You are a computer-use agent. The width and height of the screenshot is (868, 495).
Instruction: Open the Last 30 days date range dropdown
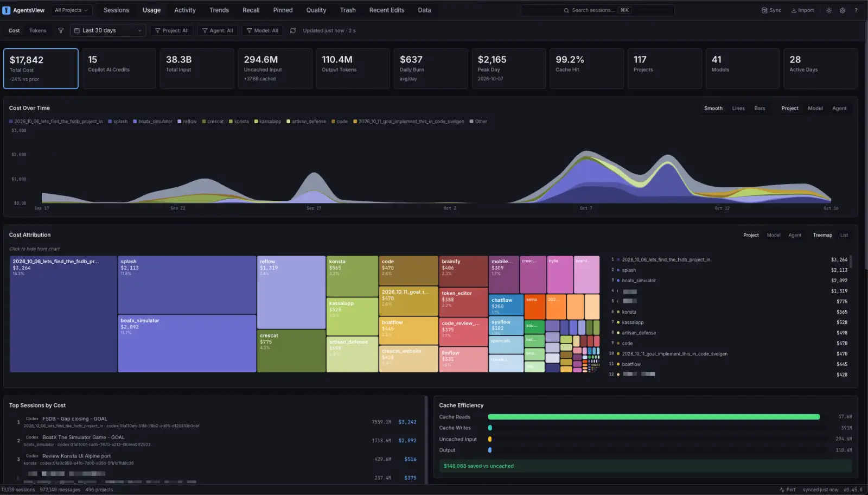[108, 30]
